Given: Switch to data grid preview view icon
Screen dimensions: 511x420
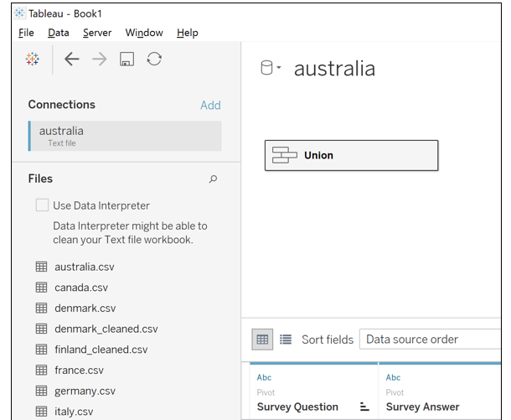Looking at the screenshot, I should (x=263, y=340).
